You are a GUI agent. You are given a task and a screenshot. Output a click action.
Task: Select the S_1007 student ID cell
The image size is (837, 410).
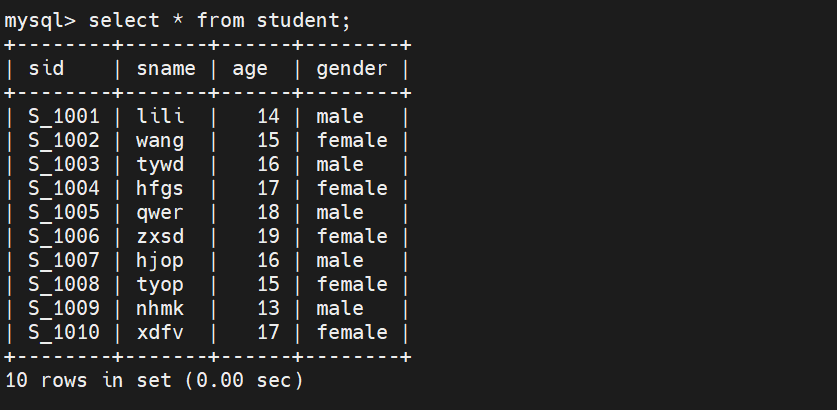[x=64, y=261]
